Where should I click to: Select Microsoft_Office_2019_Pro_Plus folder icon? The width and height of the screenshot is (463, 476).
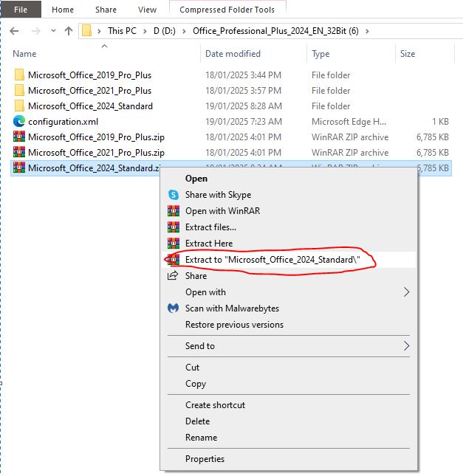click(x=19, y=75)
